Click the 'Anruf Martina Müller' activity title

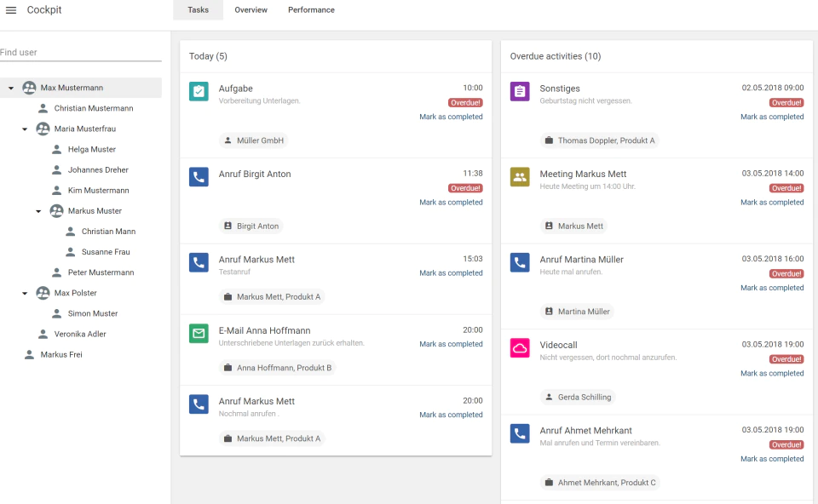click(x=581, y=260)
